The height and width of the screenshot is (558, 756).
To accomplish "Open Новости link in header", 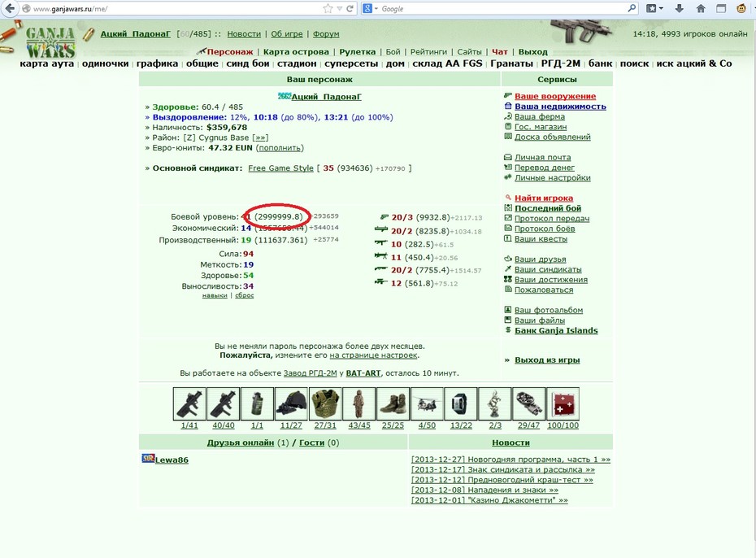I will [244, 34].
